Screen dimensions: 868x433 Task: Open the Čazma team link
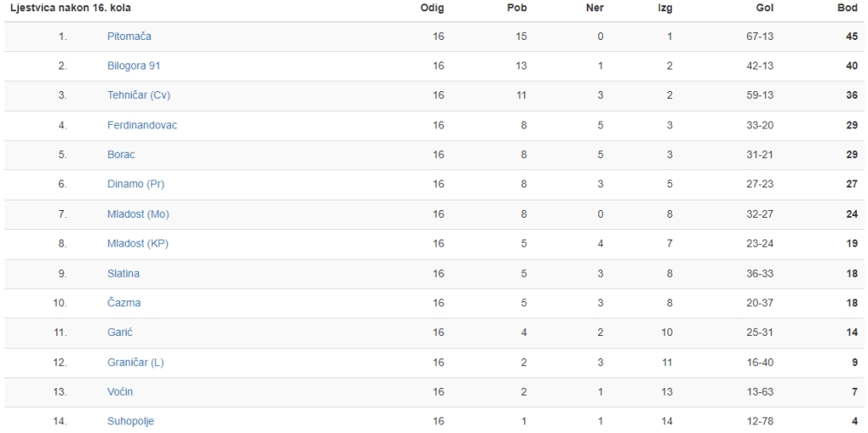coord(124,303)
